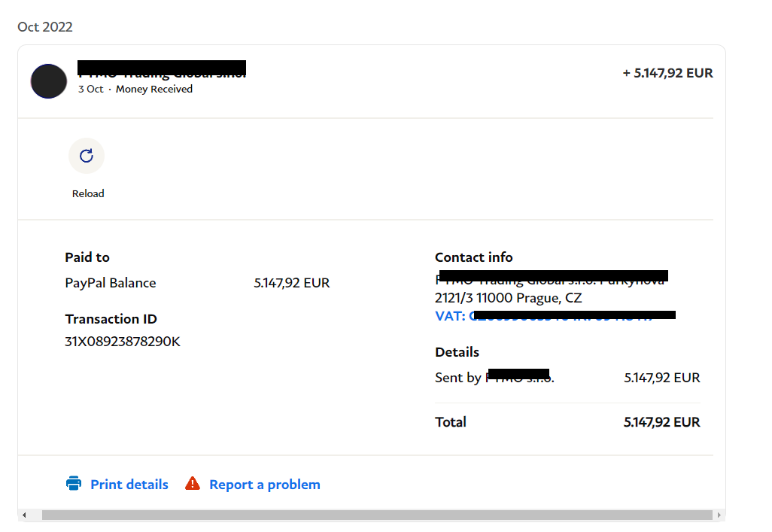Click the Reload label under the icon
Screen dimensions: 772x532
click(x=88, y=193)
